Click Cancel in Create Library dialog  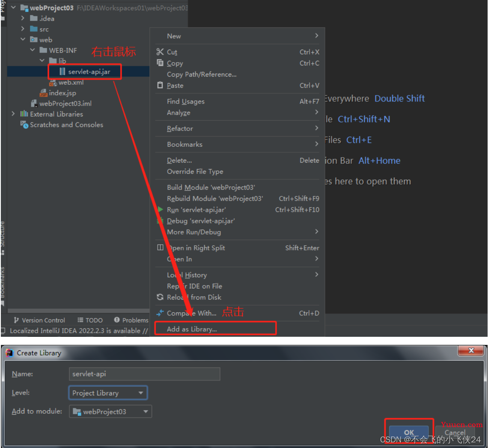tap(455, 432)
